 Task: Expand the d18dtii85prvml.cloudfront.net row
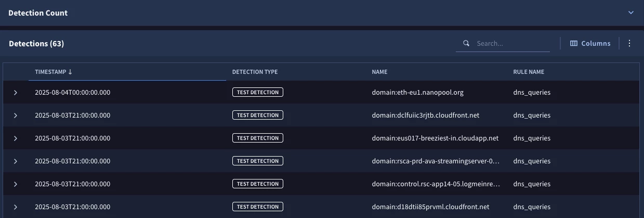point(16,207)
